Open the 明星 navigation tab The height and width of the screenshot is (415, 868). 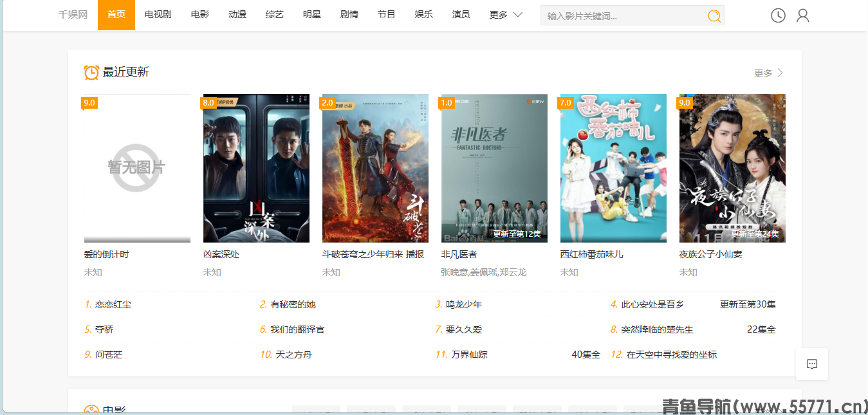coord(312,15)
